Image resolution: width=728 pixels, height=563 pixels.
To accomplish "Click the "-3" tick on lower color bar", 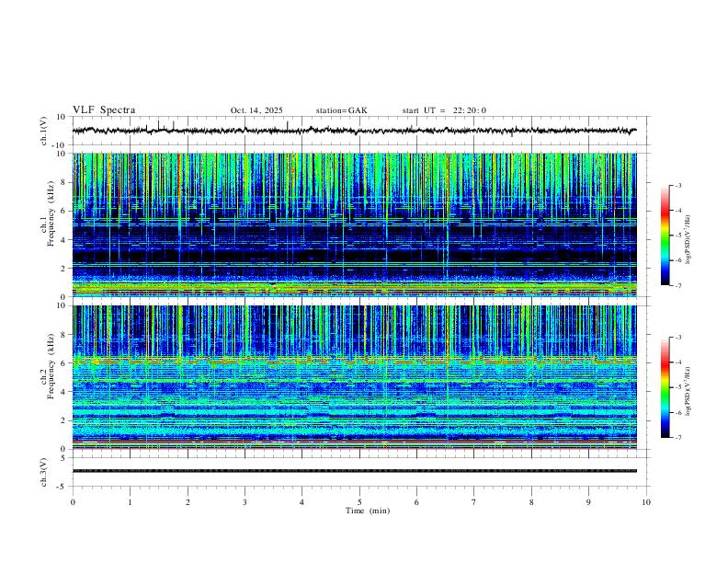I will (x=677, y=338).
